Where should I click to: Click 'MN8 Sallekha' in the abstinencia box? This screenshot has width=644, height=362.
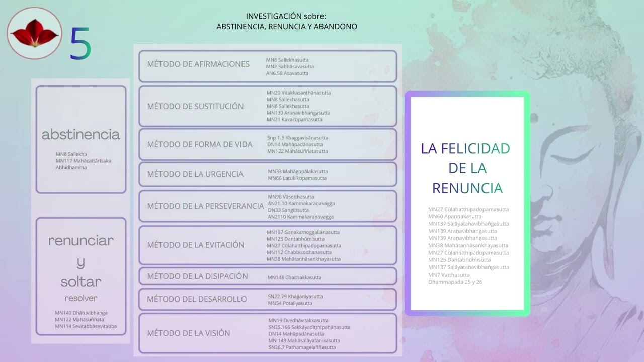pyautogui.click(x=71, y=154)
